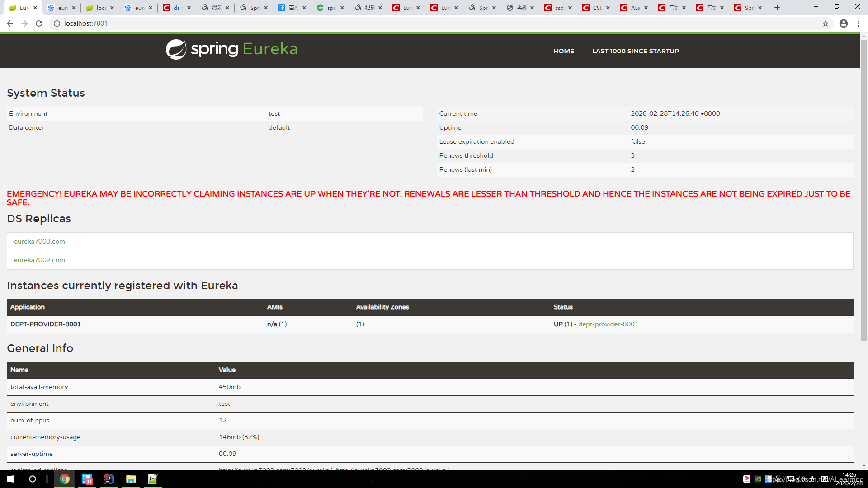Open the eureka7003.com replica link
The width and height of the screenshot is (868, 488).
[x=39, y=241]
